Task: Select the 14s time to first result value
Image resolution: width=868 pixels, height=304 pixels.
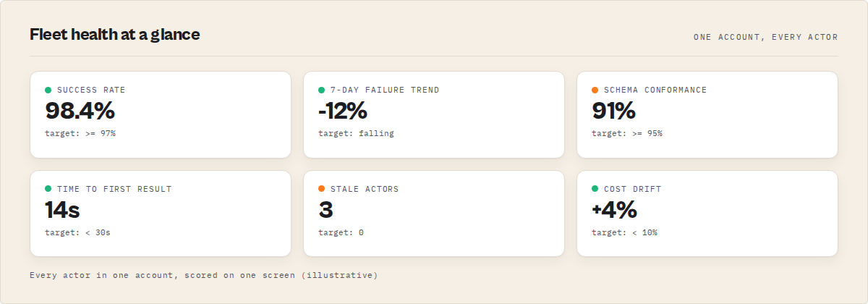Action: click(x=62, y=210)
